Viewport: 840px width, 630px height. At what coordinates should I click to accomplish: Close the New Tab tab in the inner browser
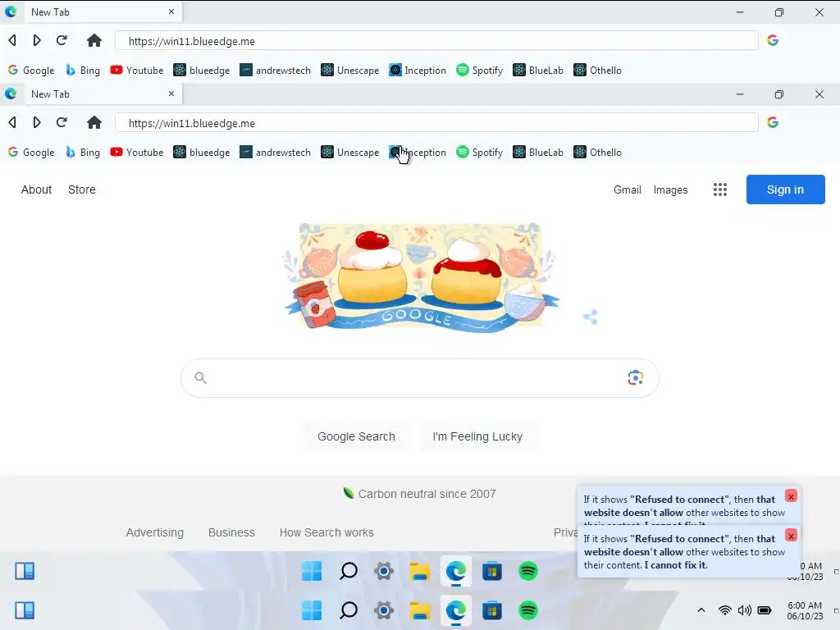(x=171, y=94)
